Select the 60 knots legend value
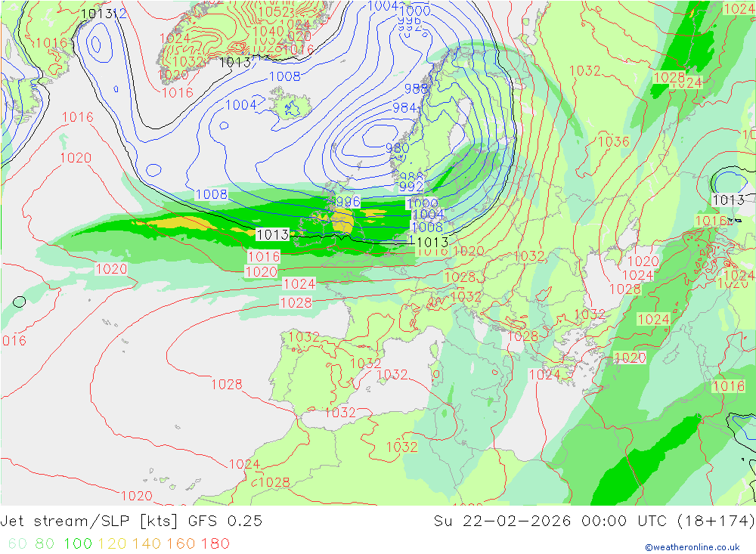This screenshot has height=554, width=756. coord(18,543)
